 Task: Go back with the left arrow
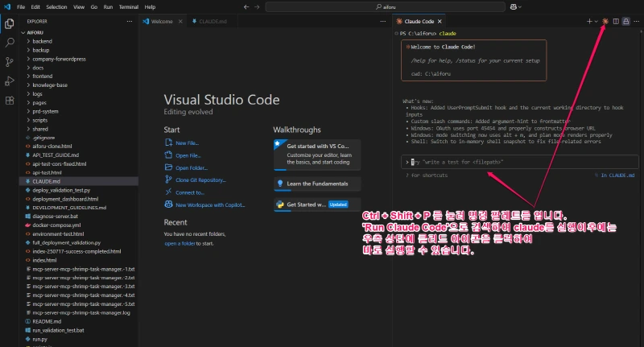(246, 7)
